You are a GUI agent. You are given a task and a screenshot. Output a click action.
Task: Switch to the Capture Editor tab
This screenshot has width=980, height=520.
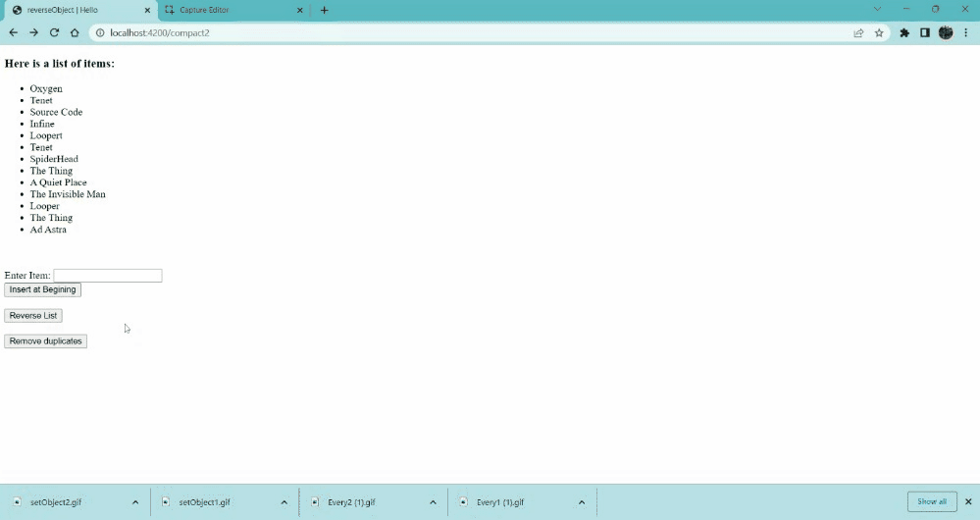(x=233, y=10)
